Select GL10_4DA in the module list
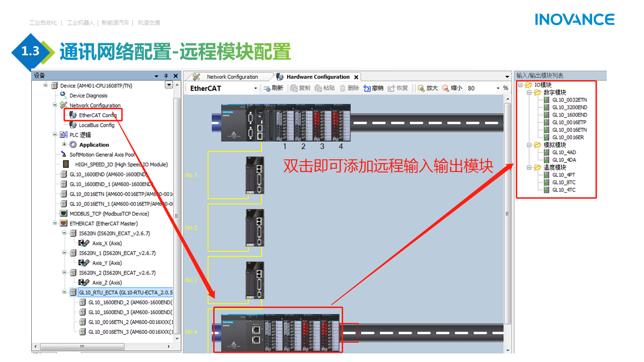Image resolution: width=644 pixels, height=362 pixels. point(564,160)
